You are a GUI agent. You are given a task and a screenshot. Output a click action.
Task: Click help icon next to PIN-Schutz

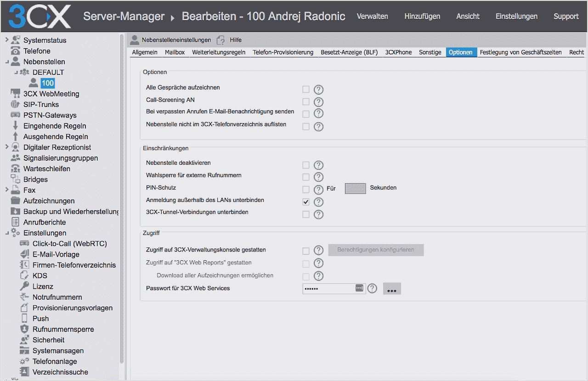click(x=319, y=189)
